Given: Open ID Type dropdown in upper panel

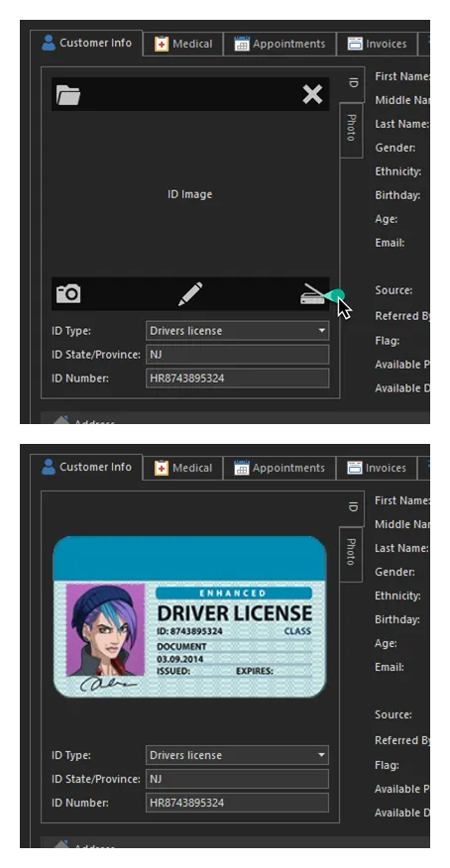Looking at the screenshot, I should pyautogui.click(x=238, y=331).
